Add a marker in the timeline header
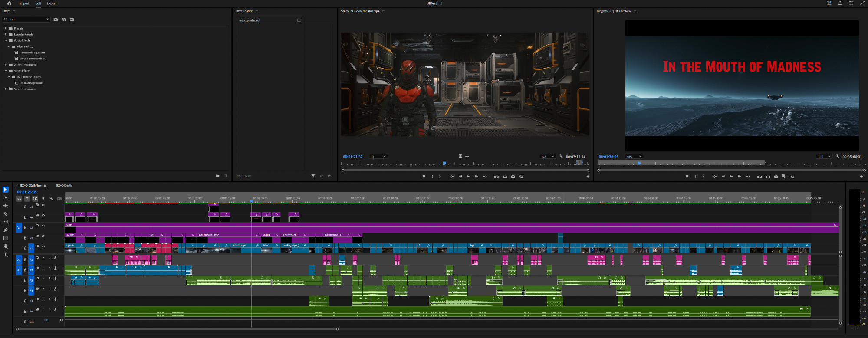Image resolution: width=868 pixels, height=338 pixels. (x=43, y=199)
